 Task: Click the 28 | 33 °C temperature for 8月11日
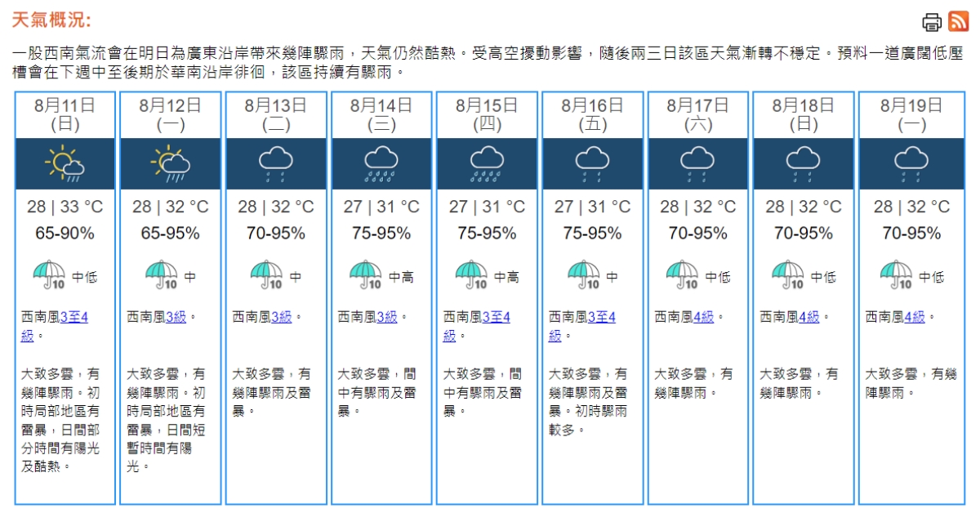pyautogui.click(x=65, y=207)
